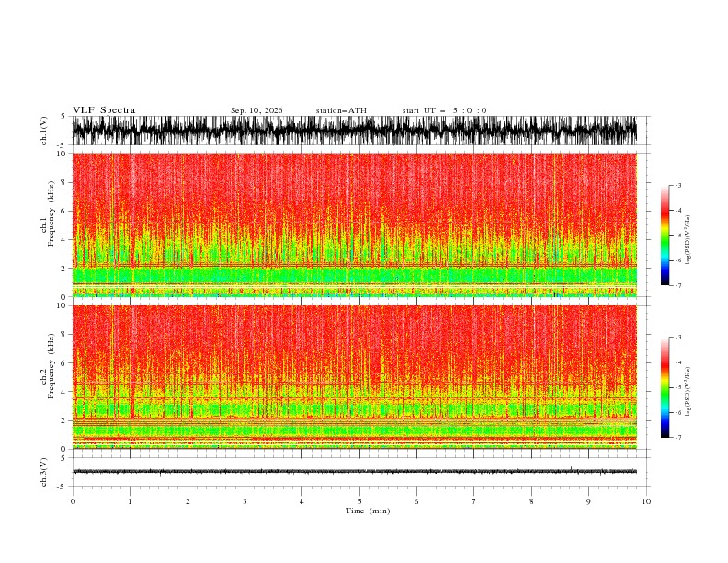Click the 8 minute tick label
This screenshot has width=728, height=563.
click(x=531, y=501)
